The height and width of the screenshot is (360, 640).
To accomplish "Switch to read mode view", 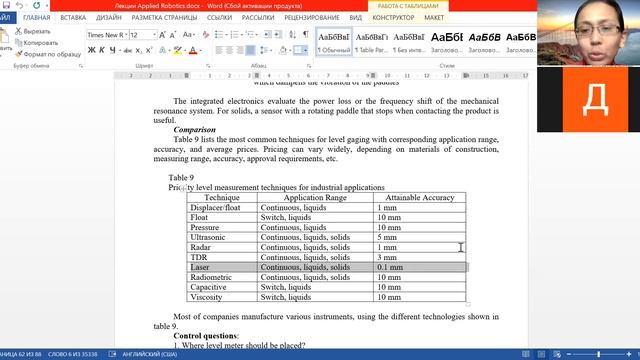I will 526,354.
